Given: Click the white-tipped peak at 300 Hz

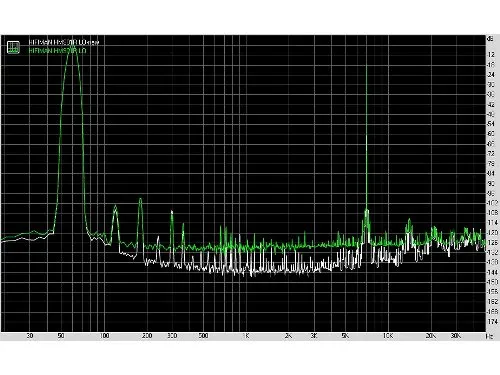Looking at the screenshot, I should 172,212.
